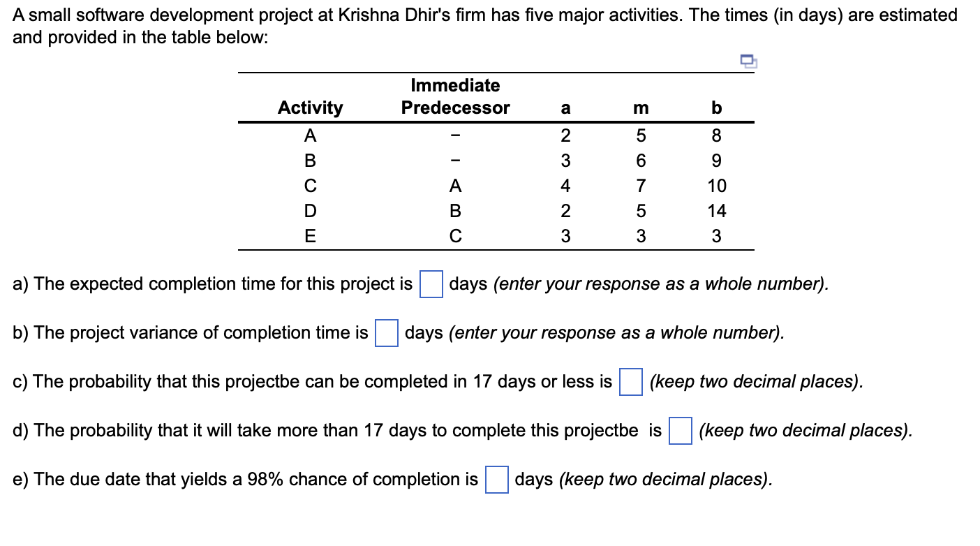The image size is (980, 546).
Task: Click Activity C row label
Action: pos(310,186)
